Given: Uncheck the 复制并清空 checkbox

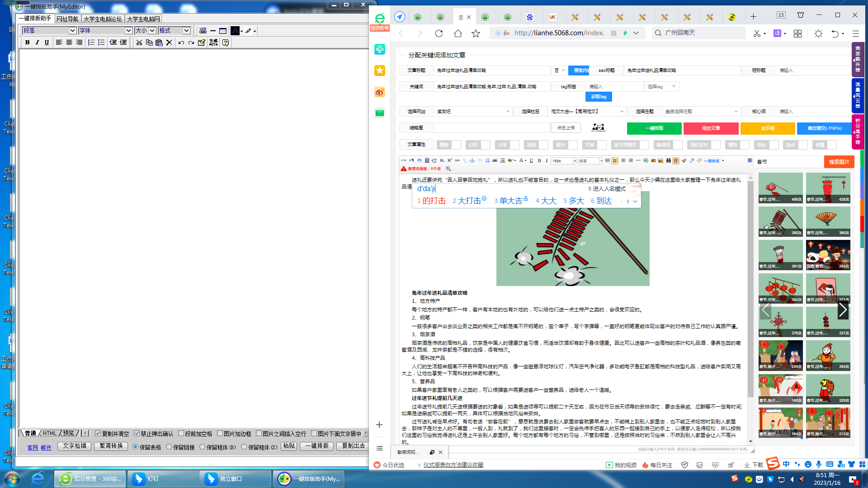Looking at the screenshot, I should click(98, 433).
